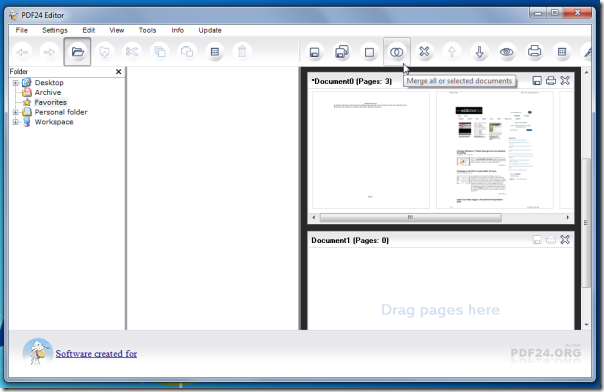
Task: Click the X close-all-documents toolbar icon
Action: 424,51
